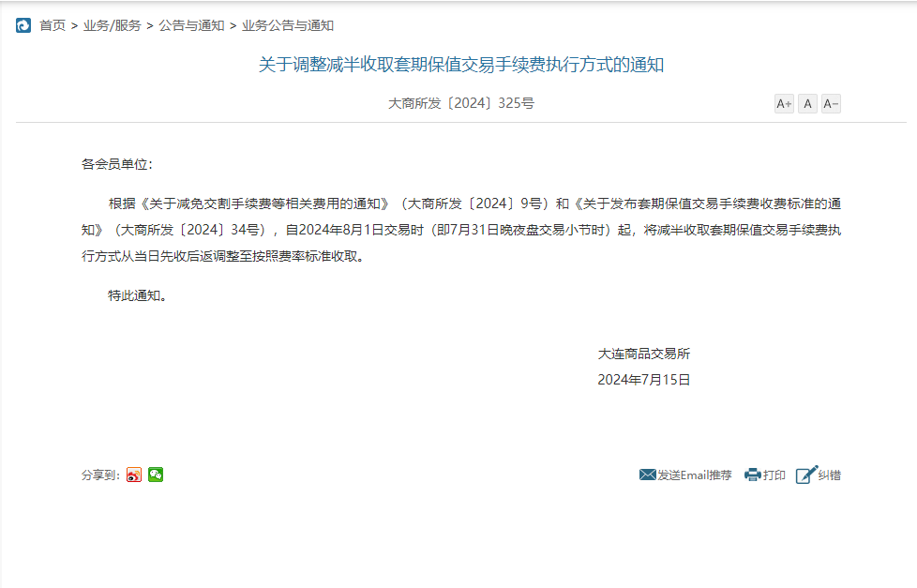Click the signature 大连商品交易所
Viewport: 917px width, 588px height.
(644, 354)
